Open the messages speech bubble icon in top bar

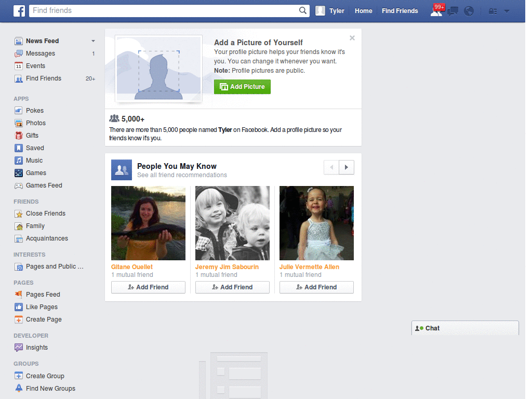(x=453, y=11)
